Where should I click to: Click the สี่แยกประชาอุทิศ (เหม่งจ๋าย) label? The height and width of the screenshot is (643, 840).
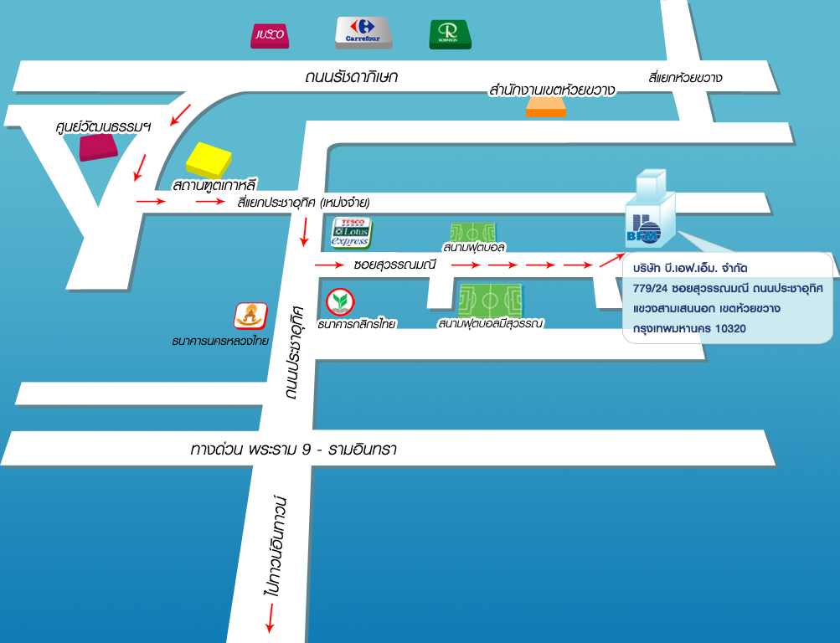click(303, 203)
